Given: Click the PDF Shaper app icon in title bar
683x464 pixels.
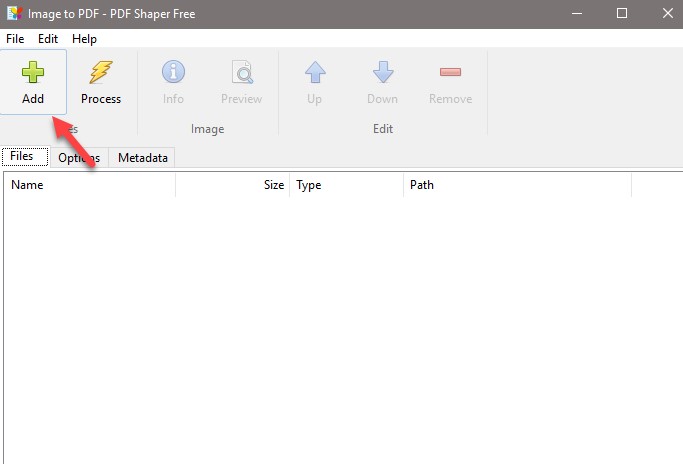Looking at the screenshot, I should (13, 13).
